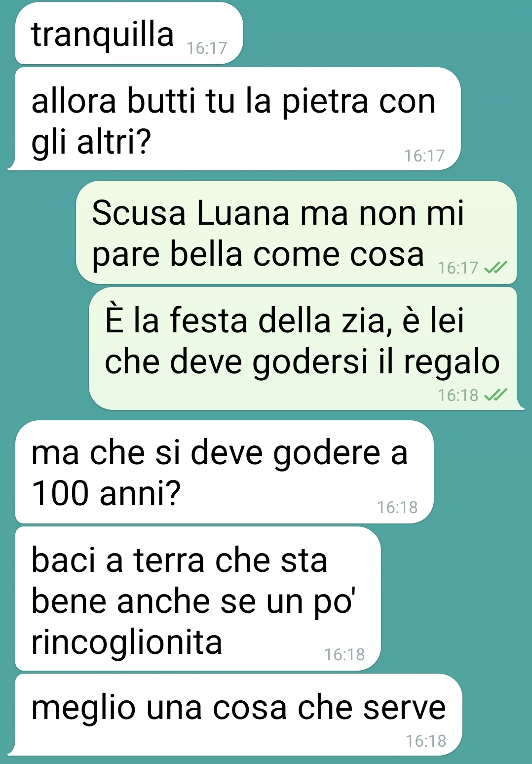Click the word 'pietra' in received message
This screenshot has width=532, height=764.
325,102
